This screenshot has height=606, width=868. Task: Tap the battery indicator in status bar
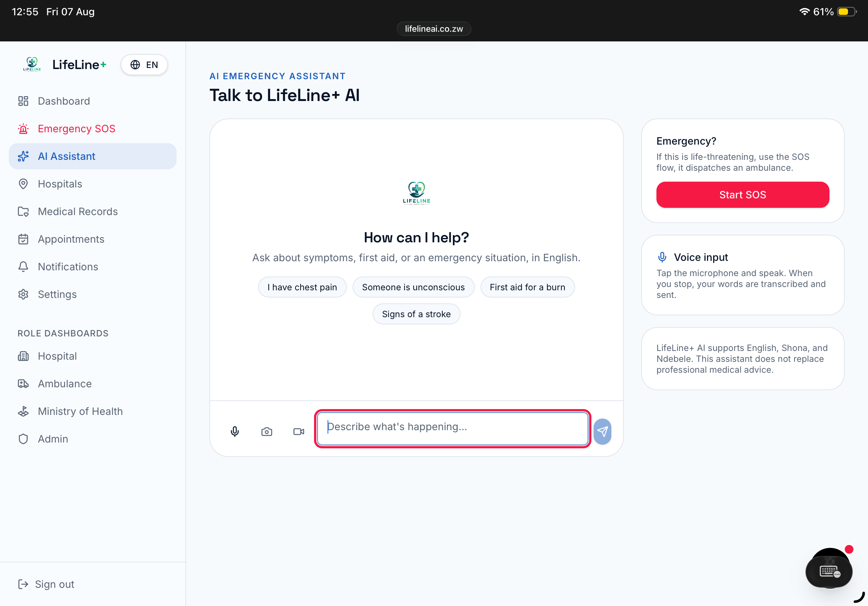click(x=847, y=12)
